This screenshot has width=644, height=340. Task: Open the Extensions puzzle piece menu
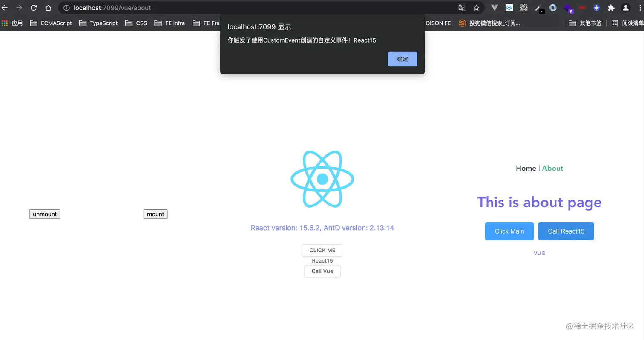click(611, 8)
